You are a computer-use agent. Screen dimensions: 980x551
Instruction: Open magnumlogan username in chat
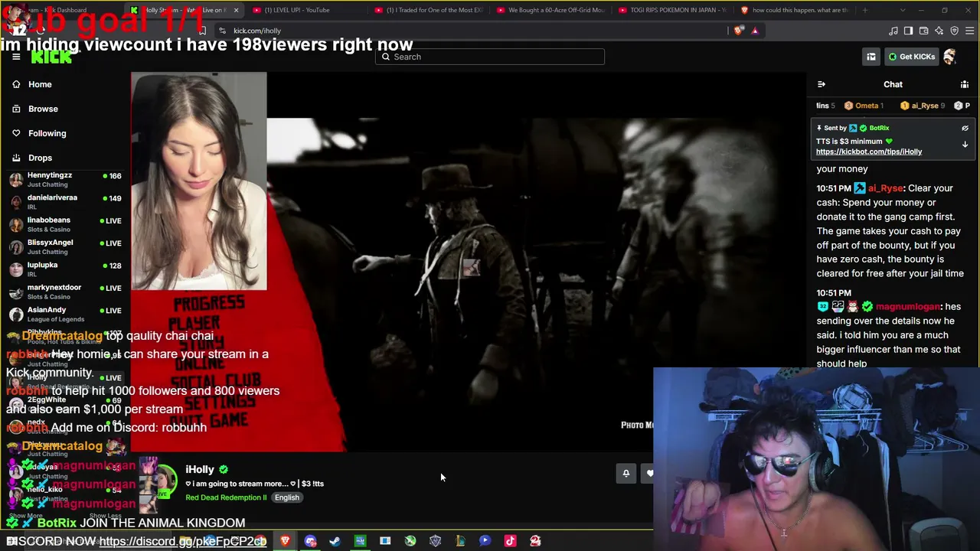pyautogui.click(x=909, y=307)
